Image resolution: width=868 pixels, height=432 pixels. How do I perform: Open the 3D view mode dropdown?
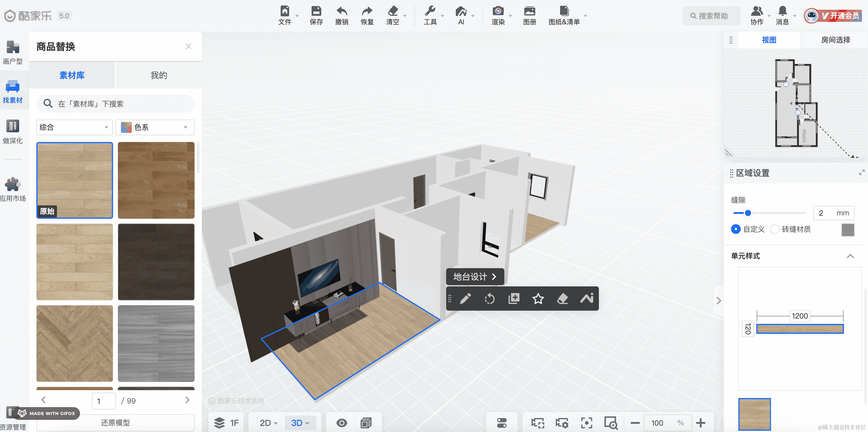click(x=300, y=423)
